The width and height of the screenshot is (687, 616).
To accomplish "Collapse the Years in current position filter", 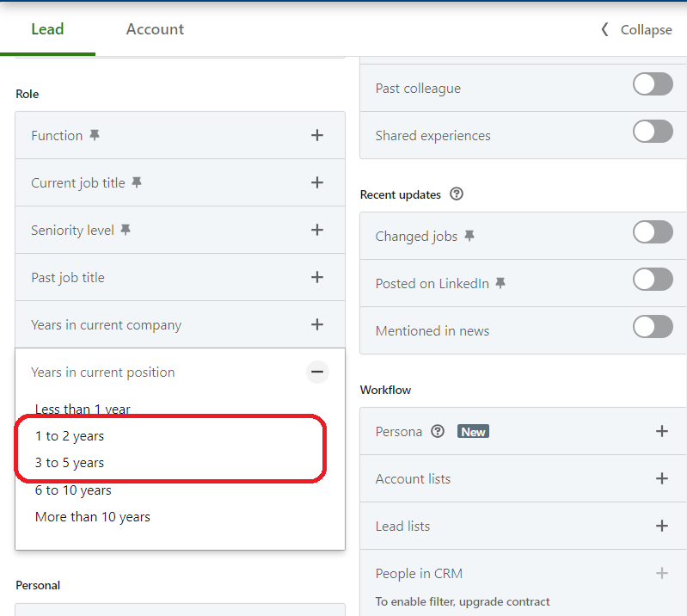I will [317, 372].
